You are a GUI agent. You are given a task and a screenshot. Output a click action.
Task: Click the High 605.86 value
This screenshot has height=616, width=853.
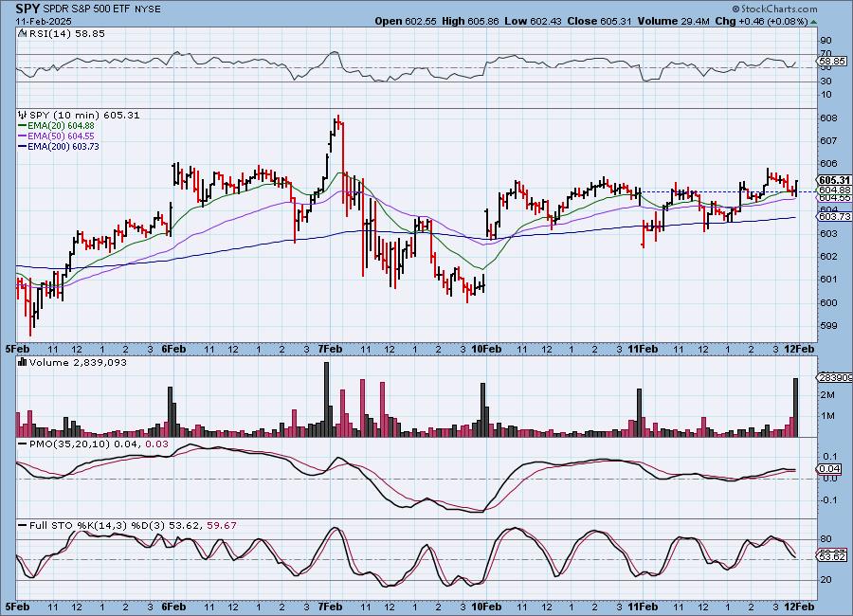pyautogui.click(x=470, y=21)
